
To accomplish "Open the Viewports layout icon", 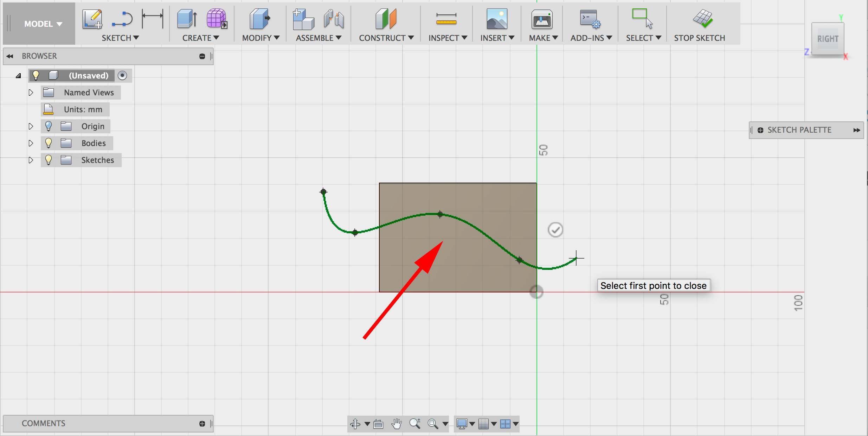I will tap(505, 424).
